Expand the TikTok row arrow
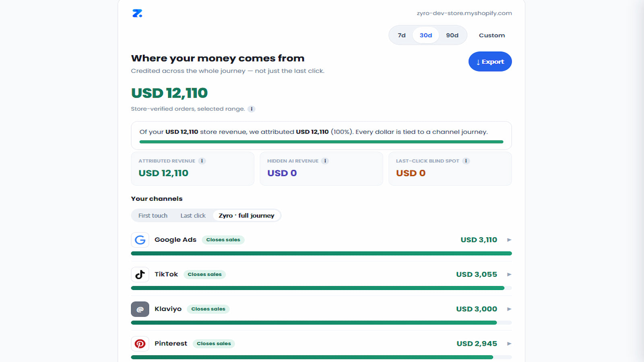 (509, 274)
